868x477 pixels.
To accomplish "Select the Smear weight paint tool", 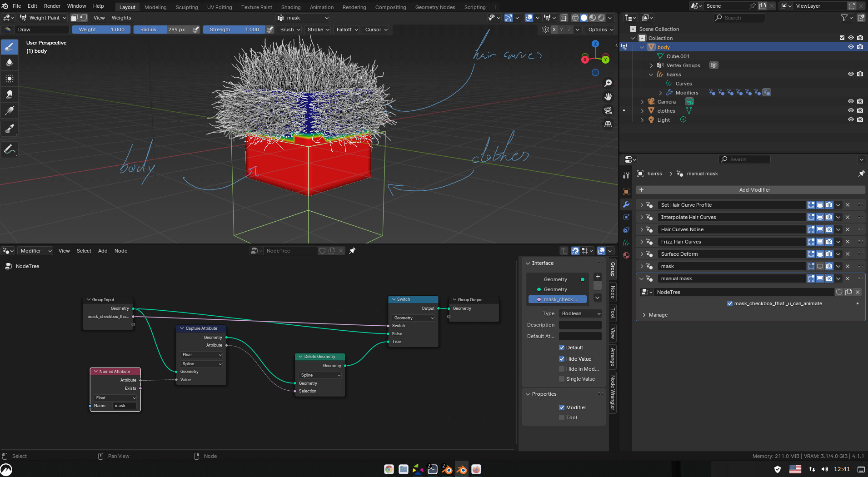I will click(9, 94).
